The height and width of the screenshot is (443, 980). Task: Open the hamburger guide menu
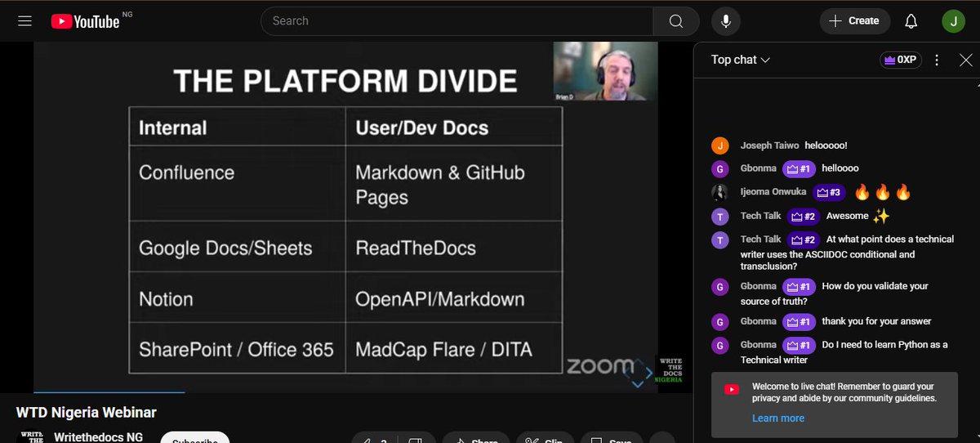click(x=24, y=21)
